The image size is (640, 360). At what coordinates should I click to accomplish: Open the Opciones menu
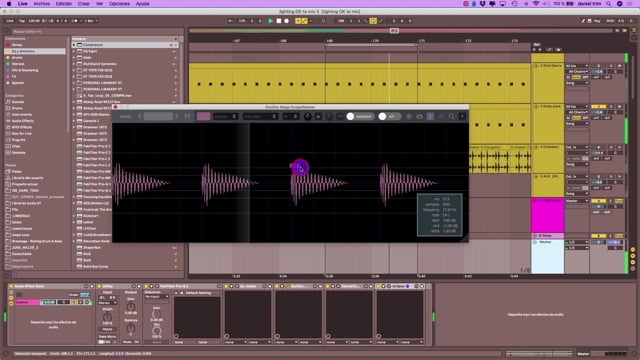(119, 4)
